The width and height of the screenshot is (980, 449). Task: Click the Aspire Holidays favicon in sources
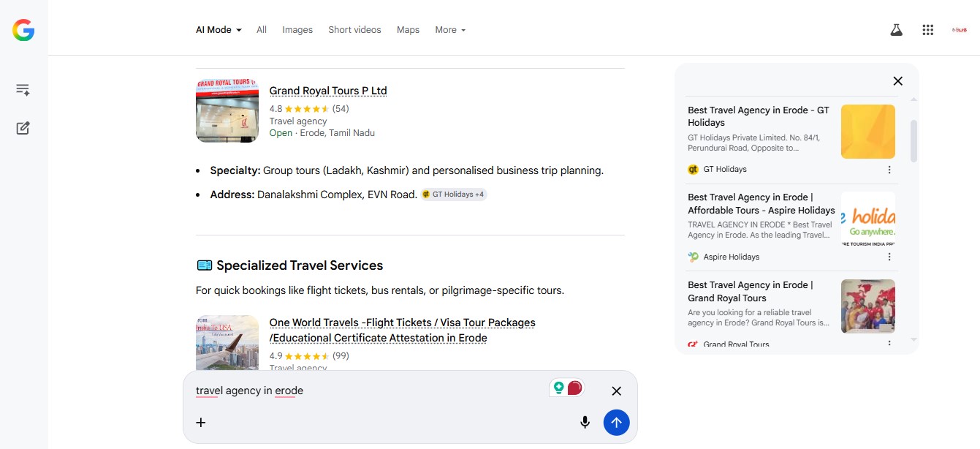click(694, 257)
